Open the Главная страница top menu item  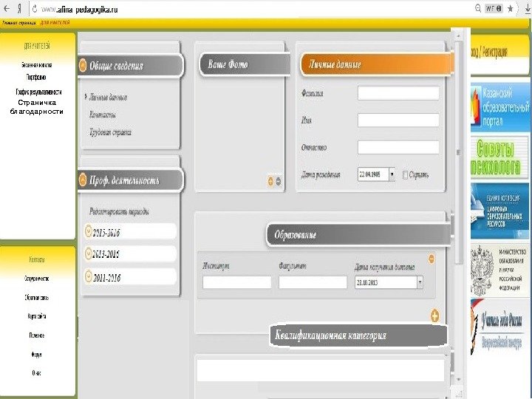tap(18, 23)
